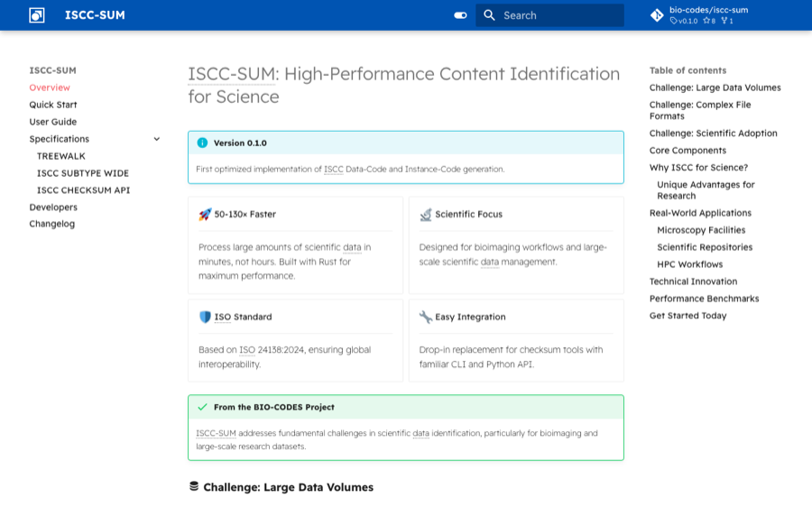Click the checkmark icon on BIO-CODES Project

[x=202, y=407]
